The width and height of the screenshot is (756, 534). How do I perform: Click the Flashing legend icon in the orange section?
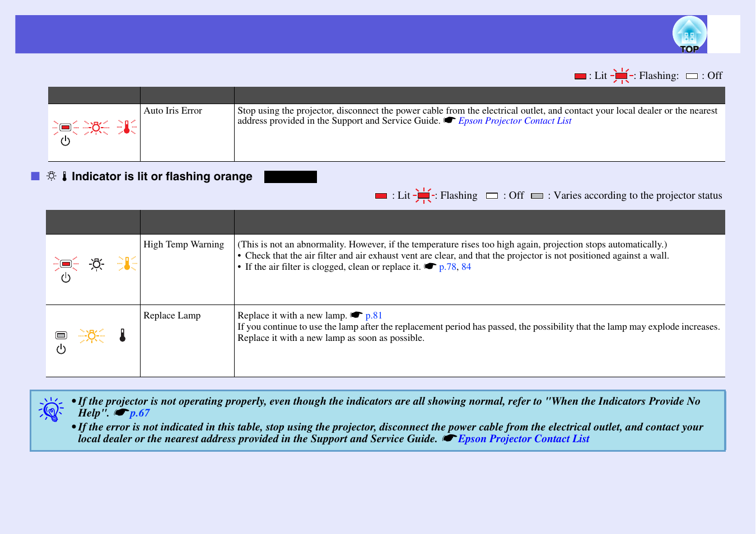point(424,195)
